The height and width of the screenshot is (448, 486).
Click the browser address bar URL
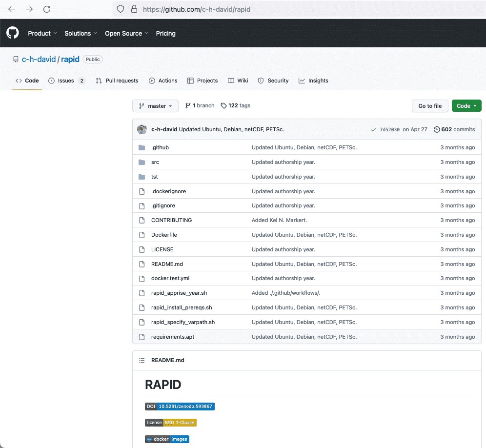(x=197, y=9)
